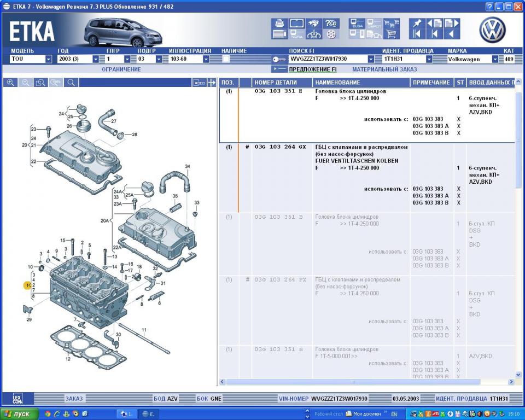Image resolution: width=525 pixels, height=420 pixels.
Task: Click the panel expand arrows icon
Action: pos(212,83)
